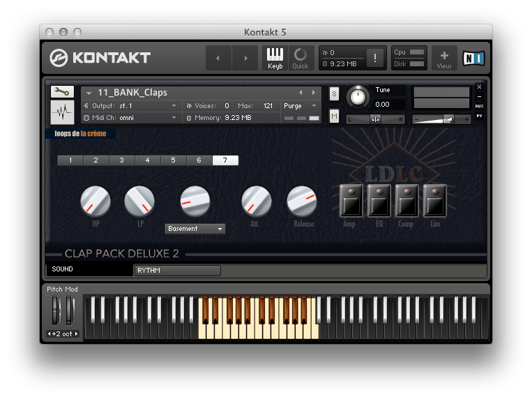This screenshot has width=532, height=399.
Task: Open the Midi Ch omni dropdown
Action: [130, 118]
